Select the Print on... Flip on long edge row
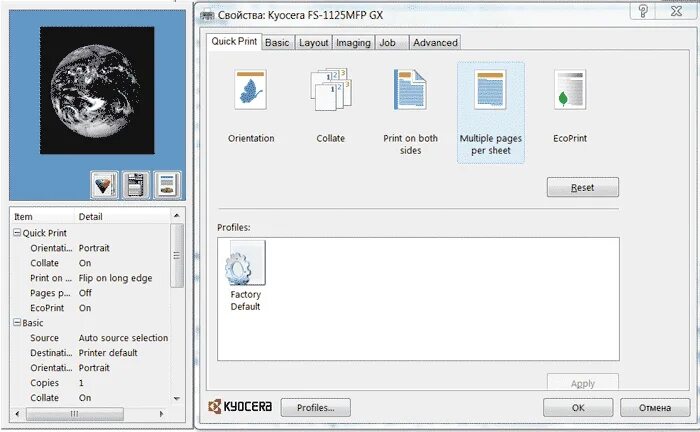The height and width of the screenshot is (432, 700). (x=91, y=278)
